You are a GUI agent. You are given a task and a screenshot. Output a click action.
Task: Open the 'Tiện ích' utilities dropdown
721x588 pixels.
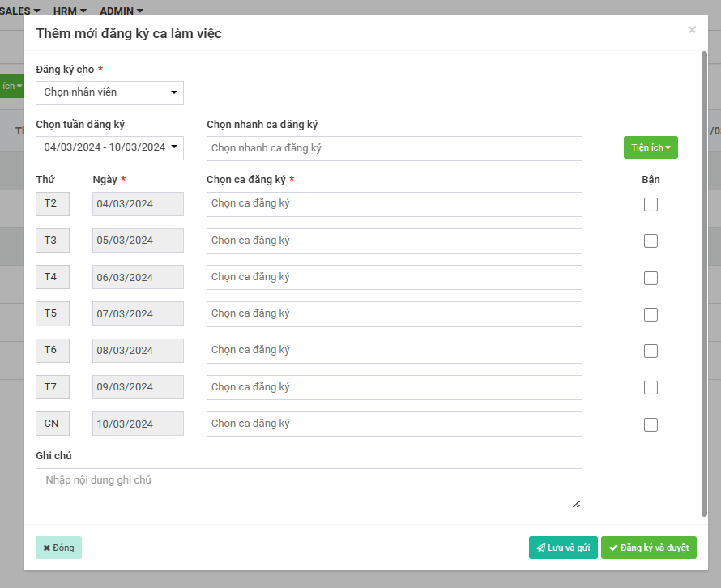tap(650, 147)
